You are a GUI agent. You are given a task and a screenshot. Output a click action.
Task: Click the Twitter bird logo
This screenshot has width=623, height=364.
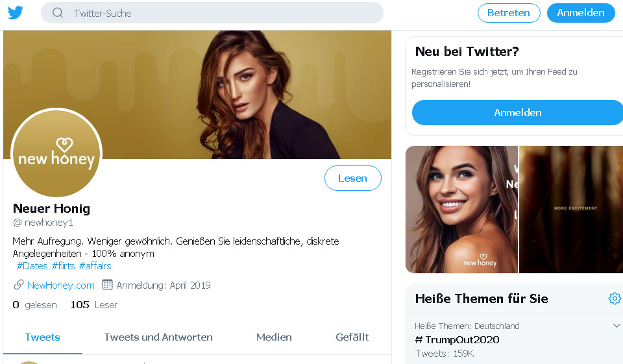(16, 13)
